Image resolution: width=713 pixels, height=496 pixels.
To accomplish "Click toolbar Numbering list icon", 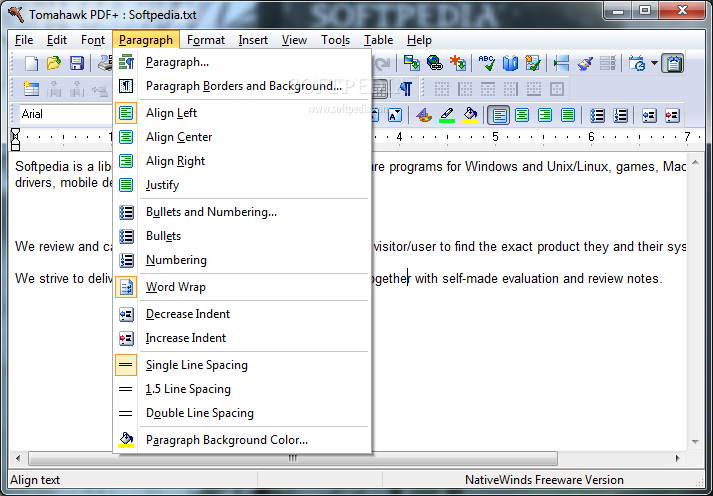I will click(x=620, y=115).
